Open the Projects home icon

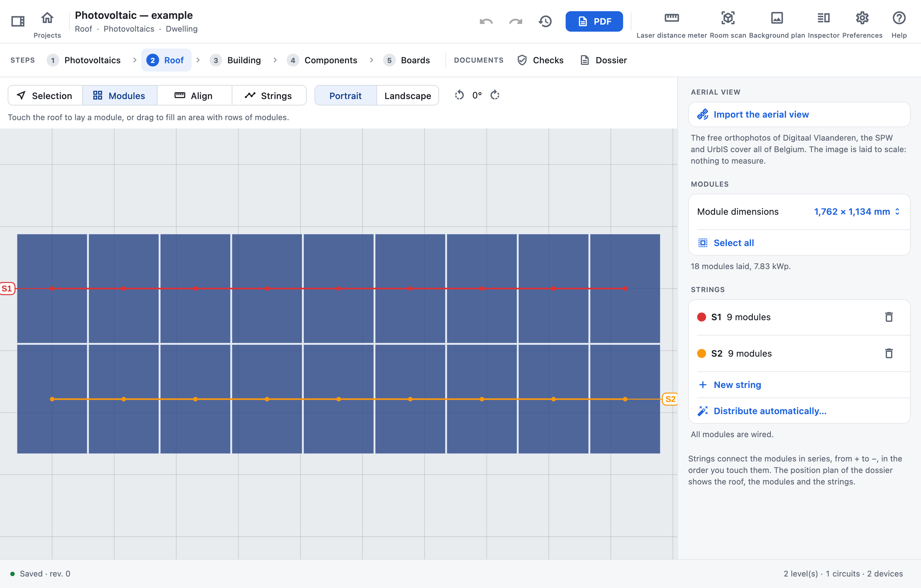[x=47, y=18]
